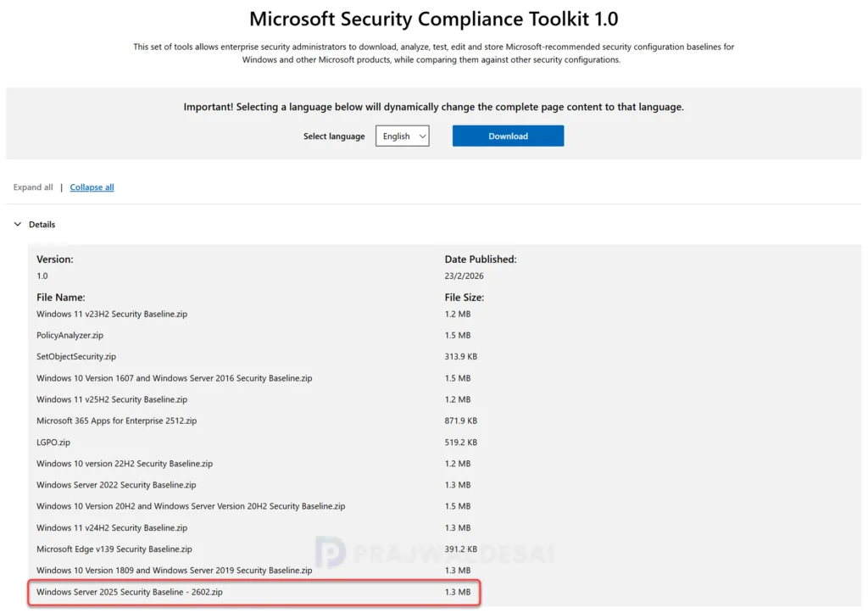868x613 pixels.
Task: Select Windows 11 v25H2 Security Baseline.zip
Action: pos(112,399)
